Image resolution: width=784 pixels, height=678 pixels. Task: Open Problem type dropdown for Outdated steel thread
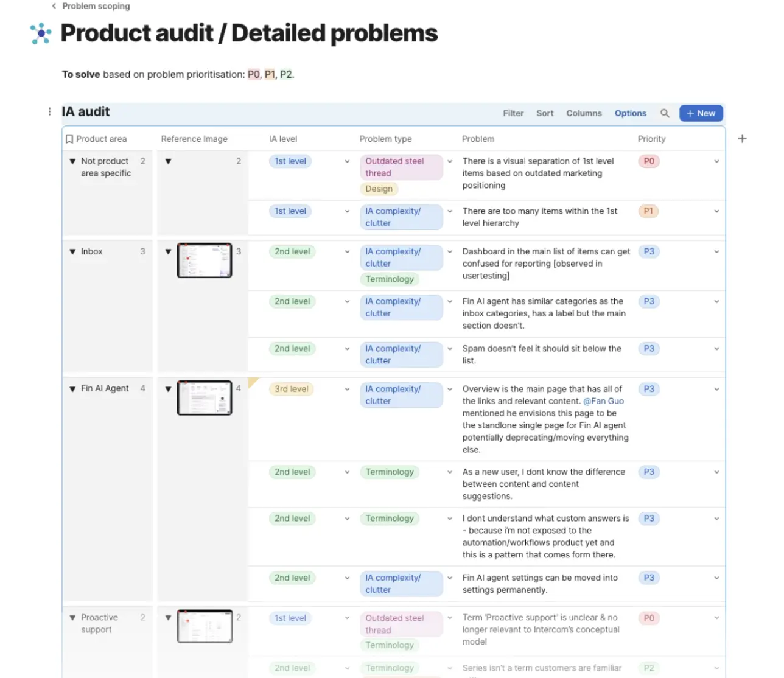tap(450, 161)
